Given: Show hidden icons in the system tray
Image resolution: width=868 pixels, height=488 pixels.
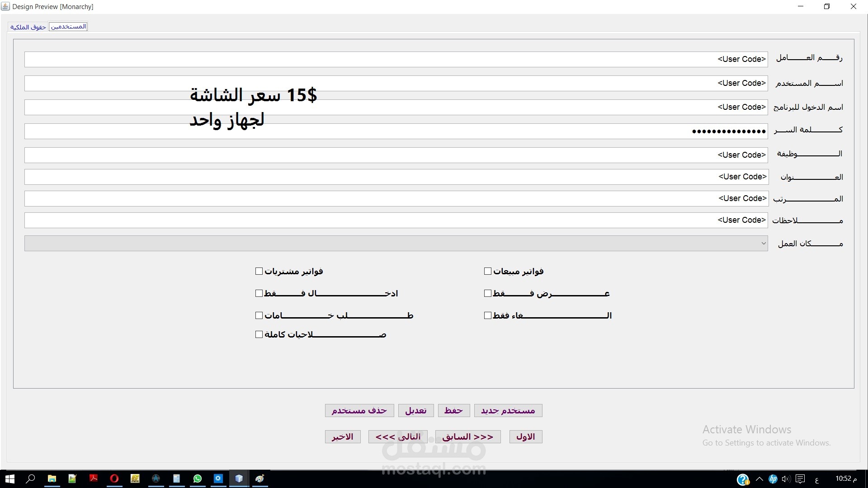Looking at the screenshot, I should [759, 479].
